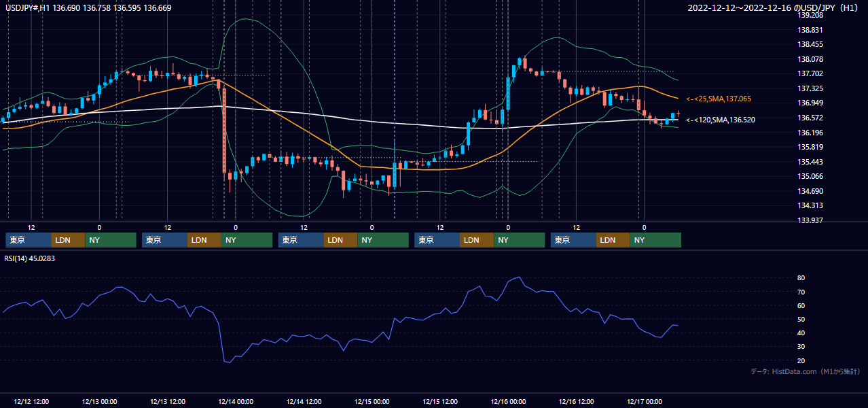Image resolution: width=868 pixels, height=408 pixels.
Task: Click the rightmost NY session block
Action: [x=655, y=240]
